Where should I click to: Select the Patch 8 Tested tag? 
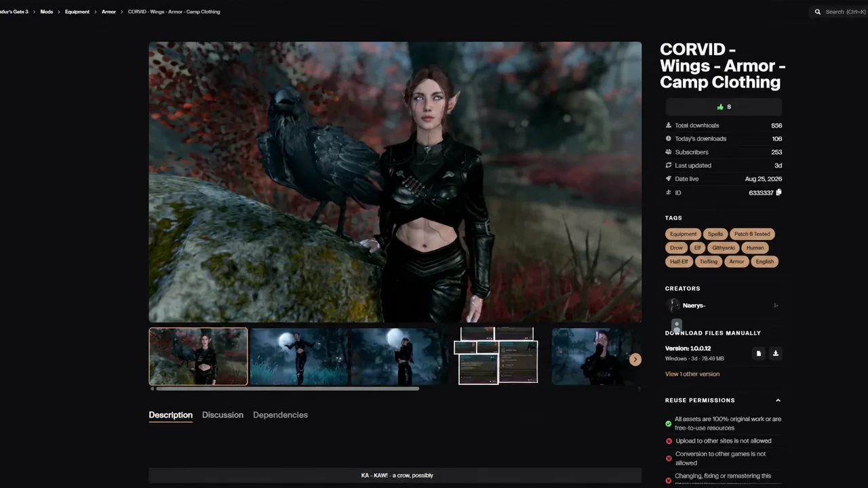click(x=752, y=234)
